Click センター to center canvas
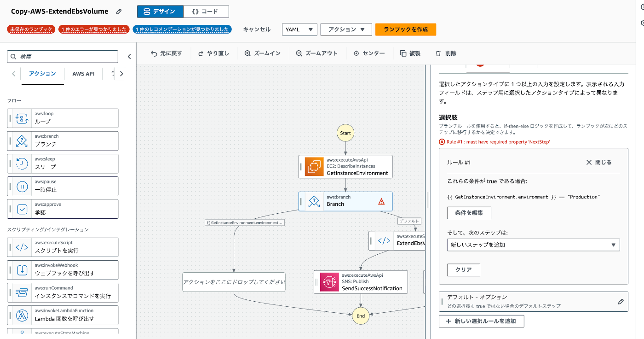This screenshot has width=644, height=339. (x=369, y=53)
